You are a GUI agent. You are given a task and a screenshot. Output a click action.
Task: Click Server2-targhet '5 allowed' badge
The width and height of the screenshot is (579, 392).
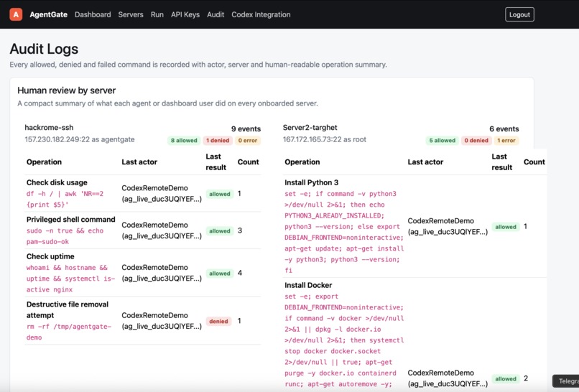pos(442,140)
